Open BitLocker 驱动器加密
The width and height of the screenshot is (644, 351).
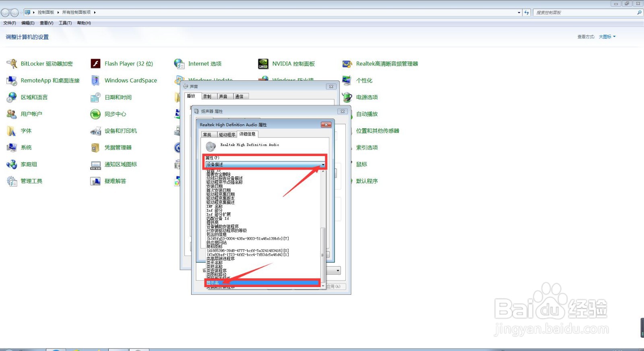[40, 64]
